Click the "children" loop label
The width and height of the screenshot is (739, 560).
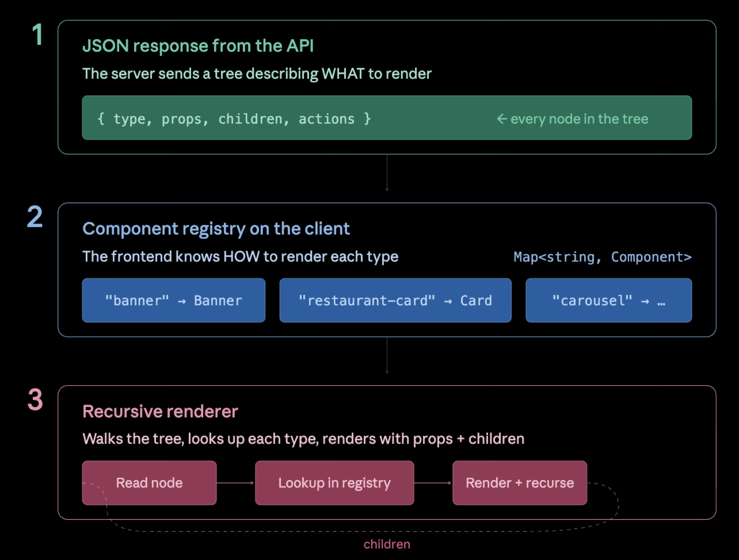[x=387, y=544]
